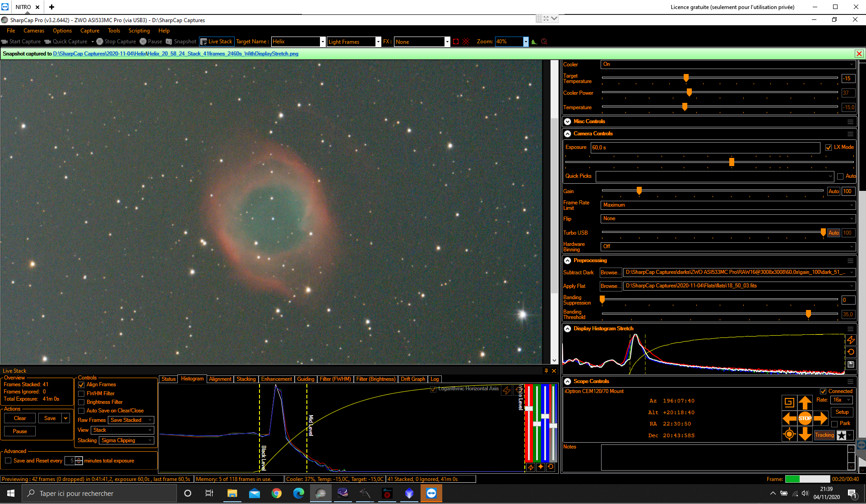The width and height of the screenshot is (866, 504).
Task: Open File Explorer from taskbar
Action: pyautogui.click(x=232, y=493)
